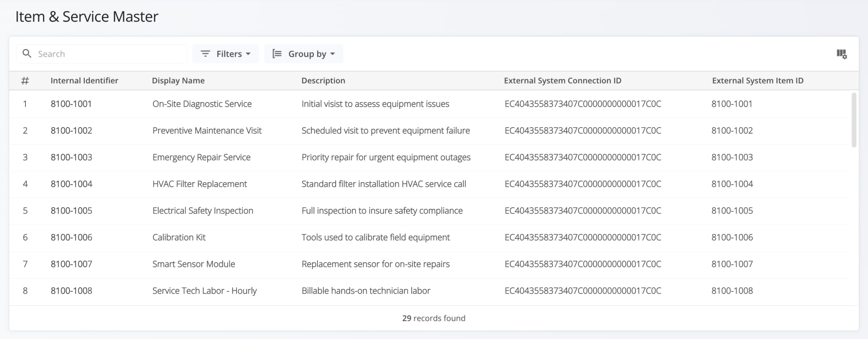Click connection ID in Calibration Kit row
This screenshot has height=339, width=868.
[x=583, y=237]
